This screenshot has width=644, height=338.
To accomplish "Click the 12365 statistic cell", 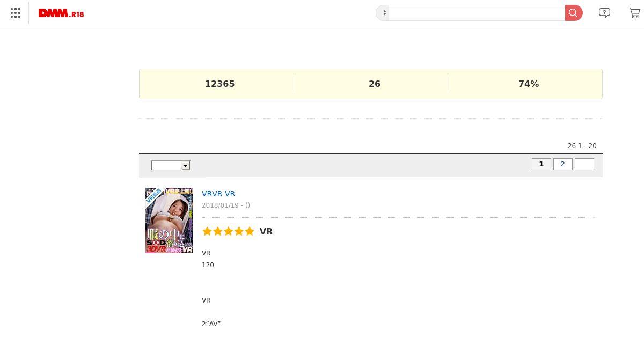I will [220, 84].
